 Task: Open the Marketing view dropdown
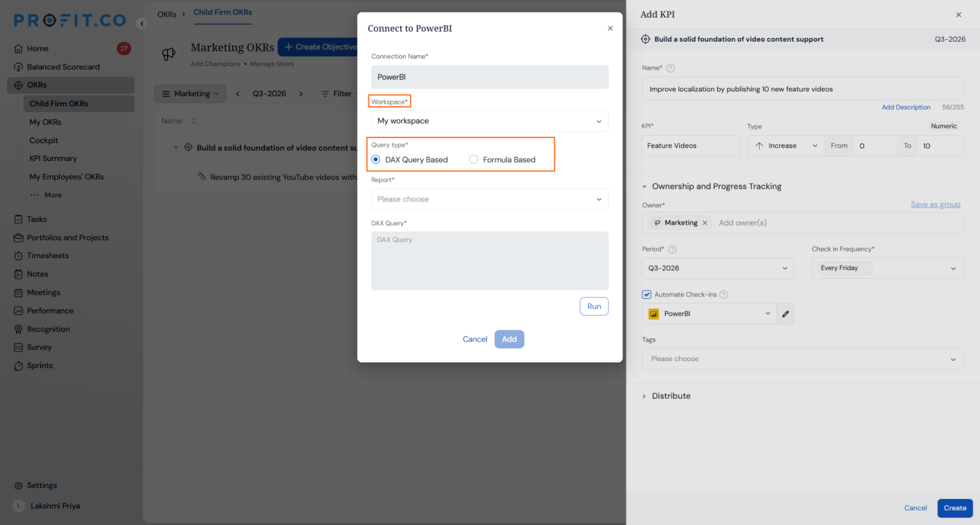190,94
